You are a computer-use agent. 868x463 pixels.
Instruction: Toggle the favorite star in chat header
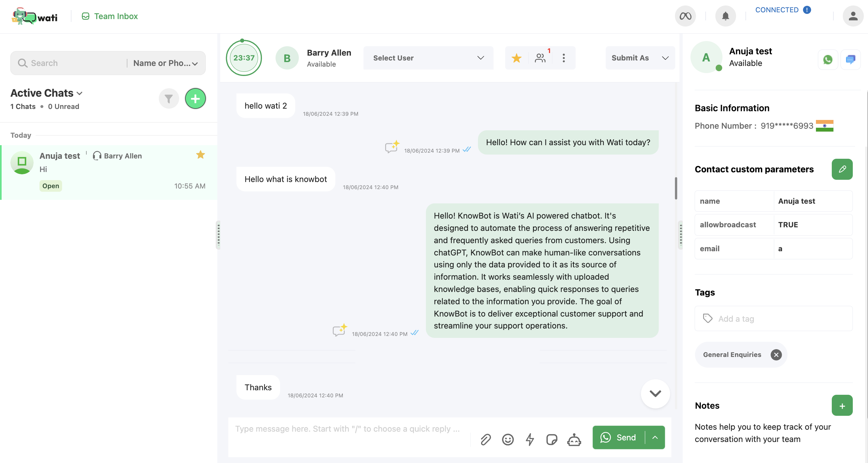point(516,58)
